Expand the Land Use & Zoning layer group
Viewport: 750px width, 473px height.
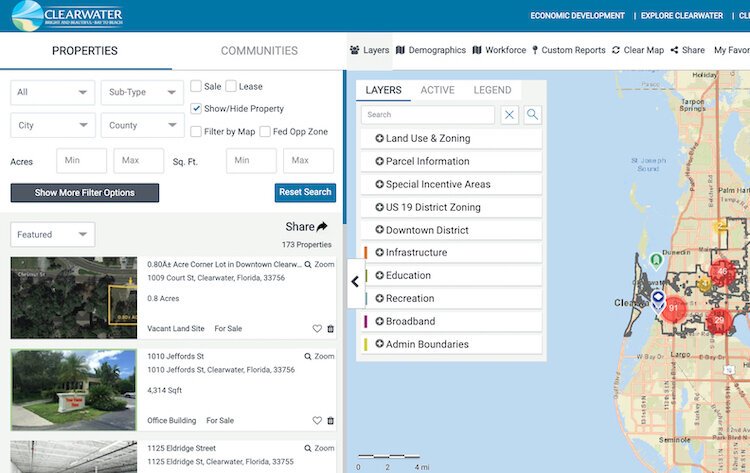coord(380,138)
